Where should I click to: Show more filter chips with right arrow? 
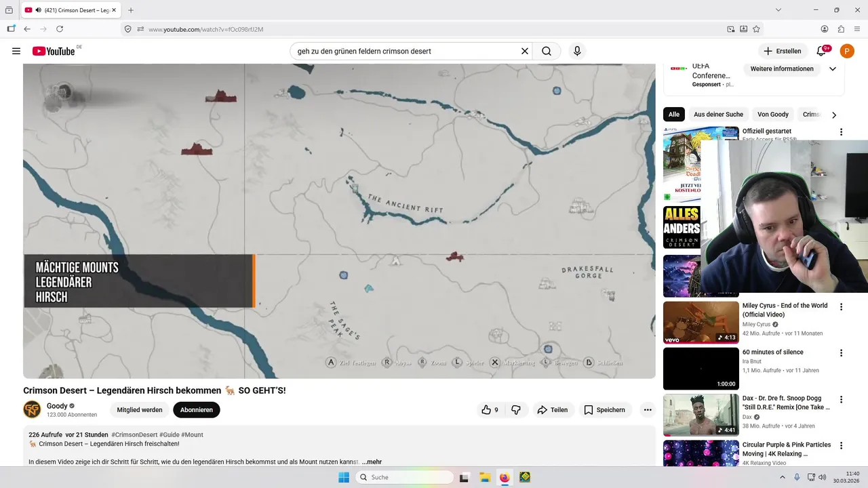[x=834, y=115]
